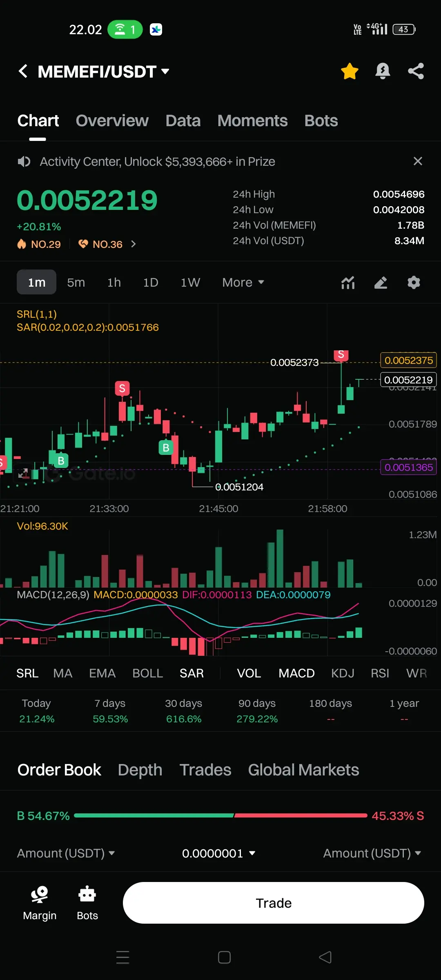Screen dimensions: 441x980
Task: View 30 days performance 616.6%
Action: (x=184, y=711)
